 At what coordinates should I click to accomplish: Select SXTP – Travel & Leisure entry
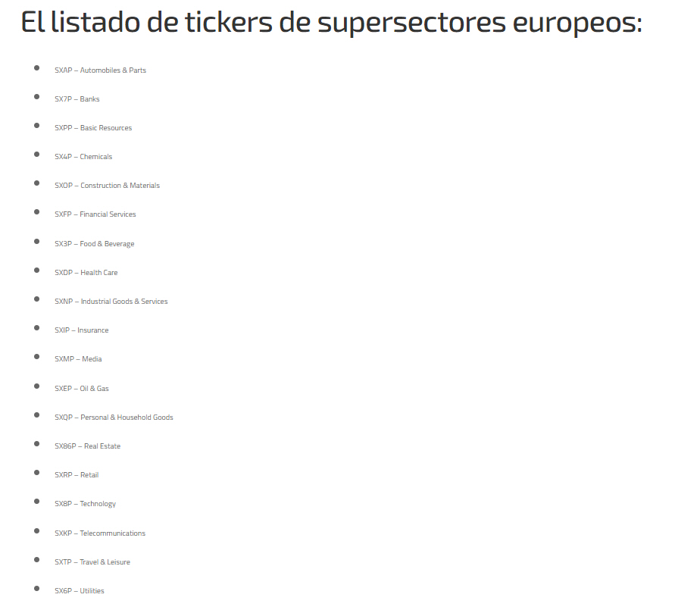(x=92, y=562)
